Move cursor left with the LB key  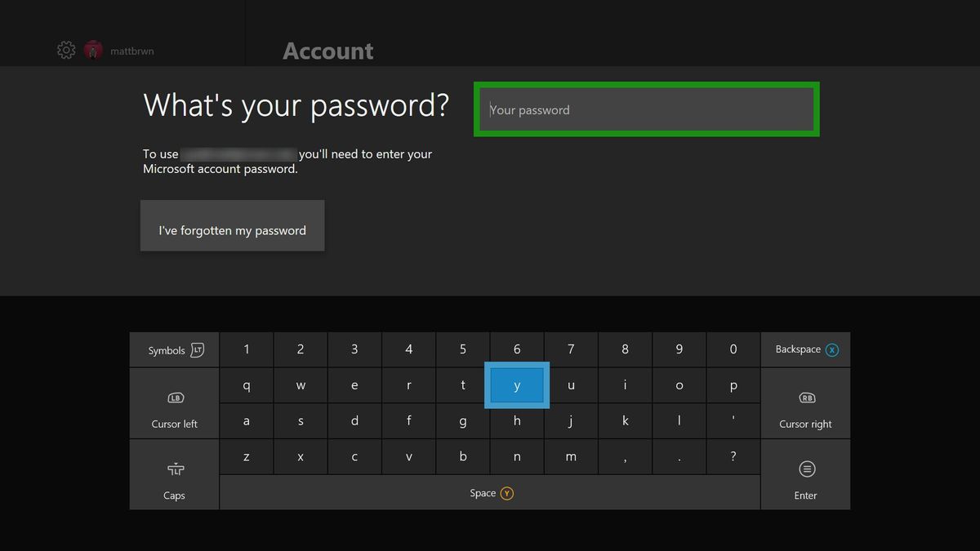pyautogui.click(x=175, y=404)
